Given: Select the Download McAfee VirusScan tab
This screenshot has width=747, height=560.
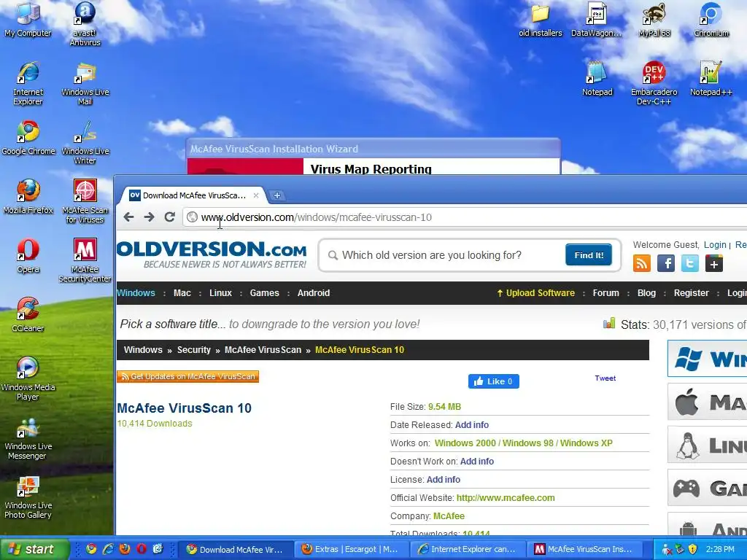Looking at the screenshot, I should click(x=193, y=195).
